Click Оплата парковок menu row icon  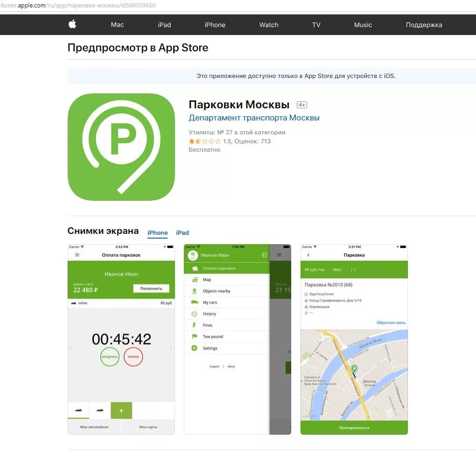(x=195, y=268)
